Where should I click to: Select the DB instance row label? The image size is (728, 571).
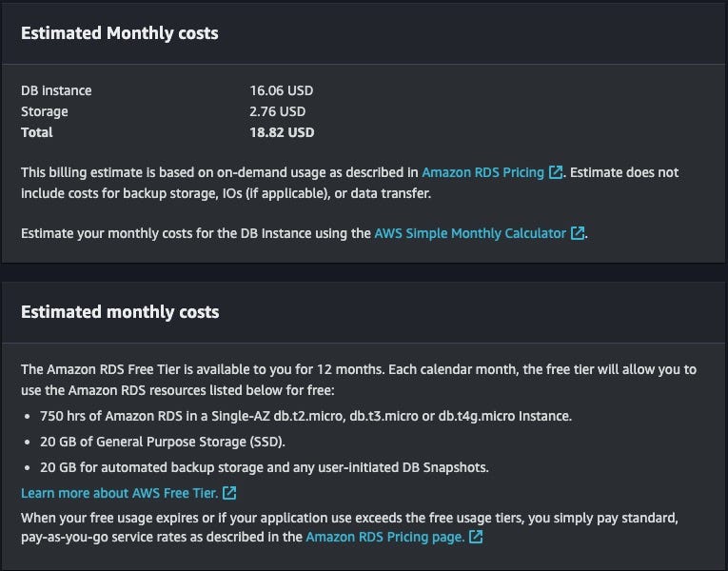point(56,90)
